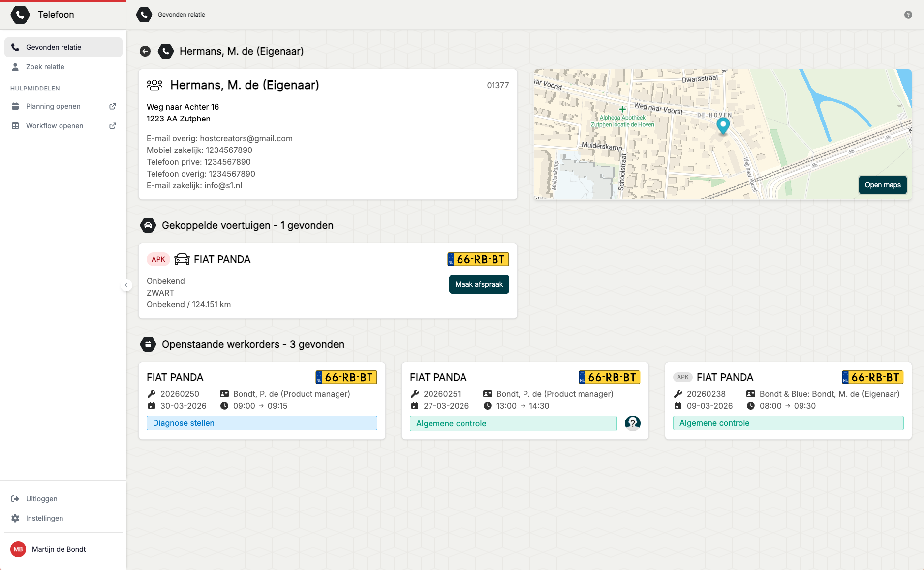Click the map location pin marker

(723, 125)
